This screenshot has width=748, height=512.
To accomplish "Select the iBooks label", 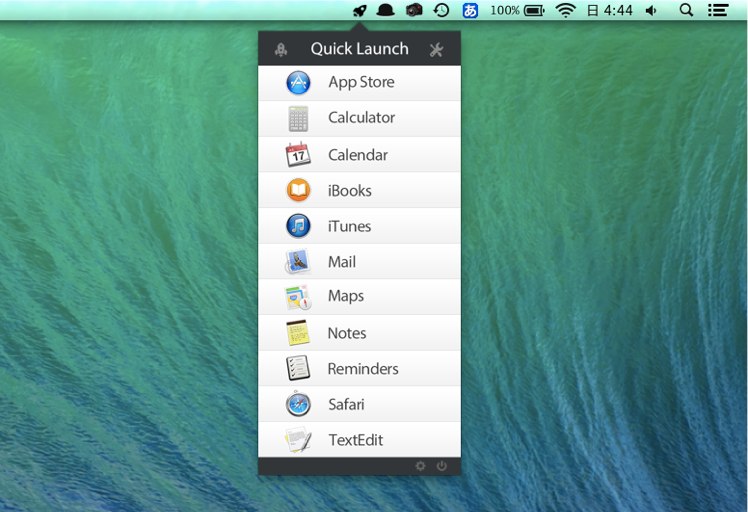I will click(x=349, y=190).
